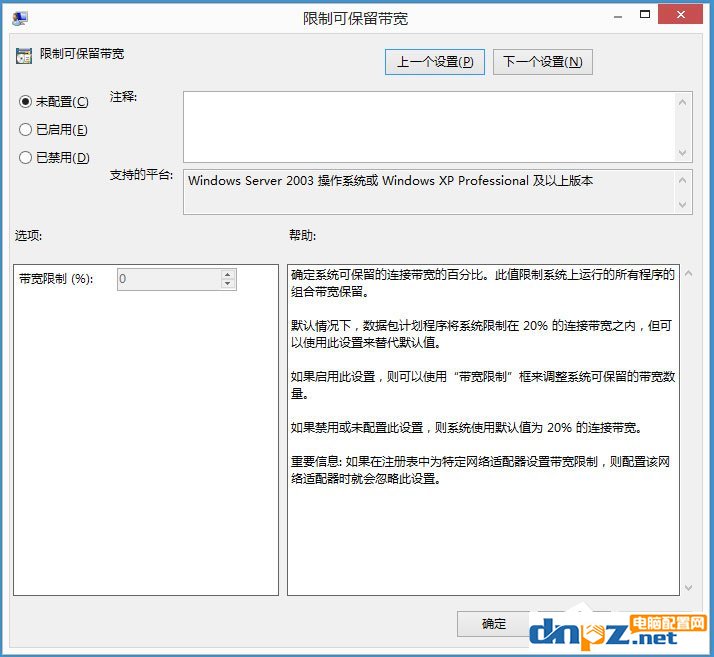Viewport: 714px width, 657px height.
Task: Click inside the 注释 comment text box
Action: pyautogui.click(x=428, y=127)
